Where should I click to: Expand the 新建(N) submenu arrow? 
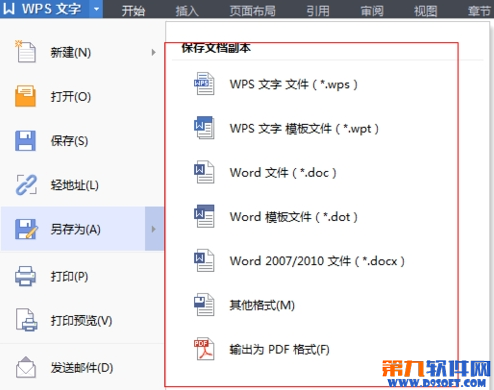coord(153,52)
